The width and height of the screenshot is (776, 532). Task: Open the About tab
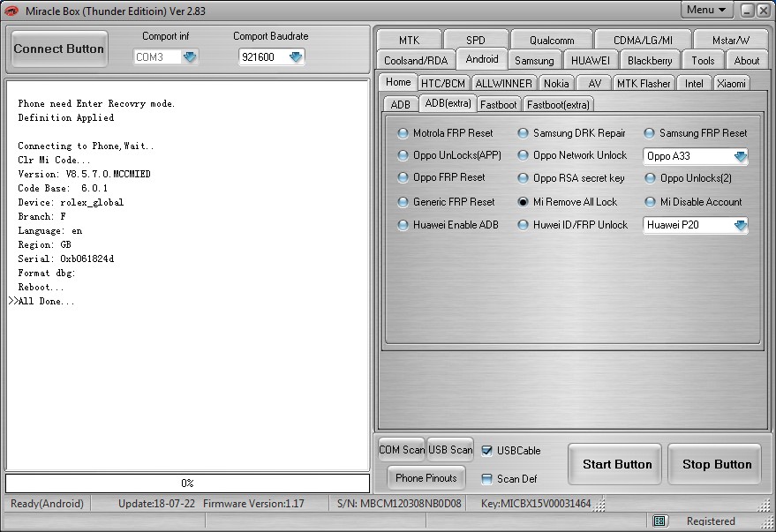pyautogui.click(x=747, y=60)
